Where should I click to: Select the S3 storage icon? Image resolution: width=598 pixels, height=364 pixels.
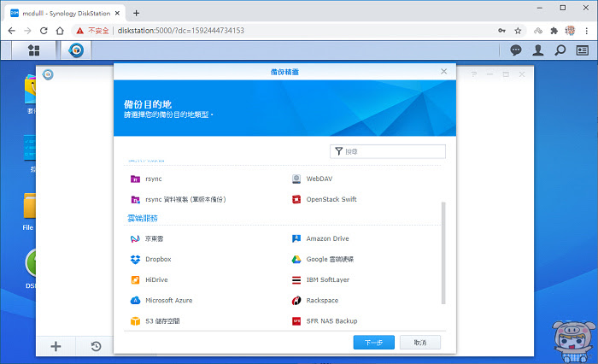click(135, 321)
